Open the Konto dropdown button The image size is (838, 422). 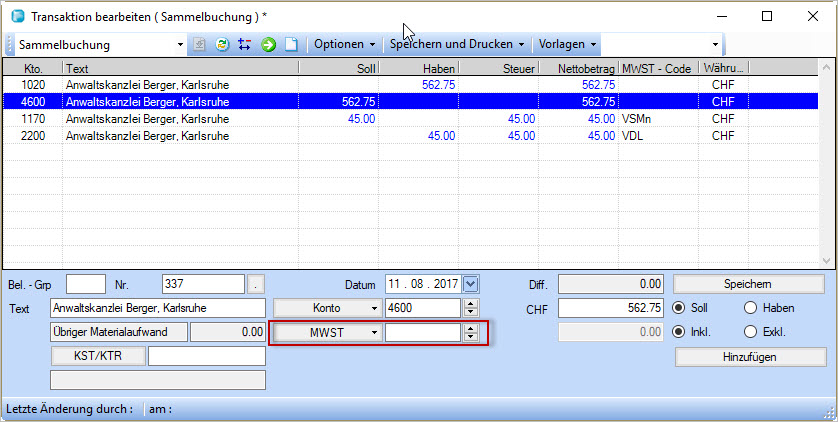pyautogui.click(x=328, y=308)
